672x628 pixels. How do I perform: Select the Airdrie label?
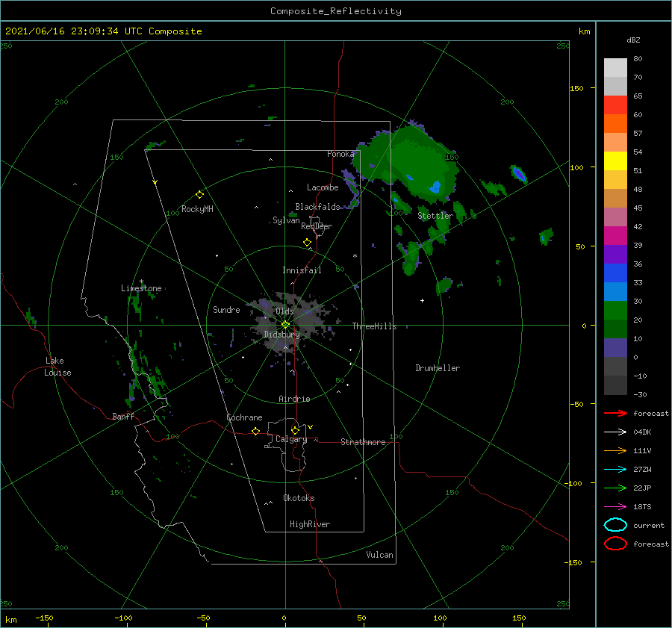(294, 399)
